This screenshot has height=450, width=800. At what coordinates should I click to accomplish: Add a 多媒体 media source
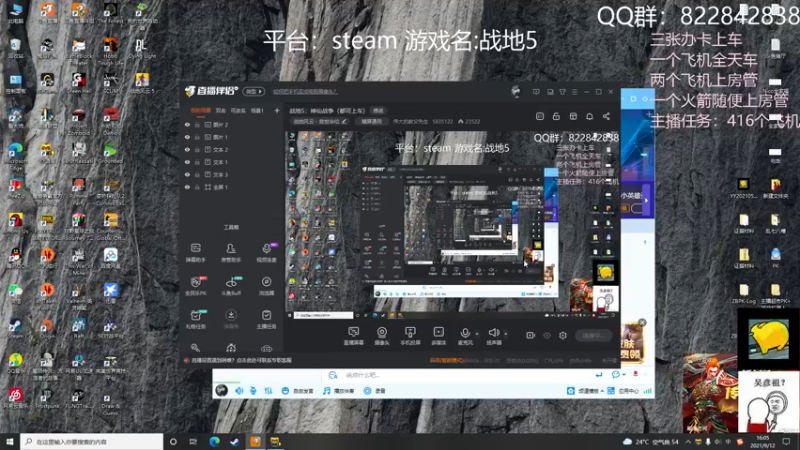[439, 336]
